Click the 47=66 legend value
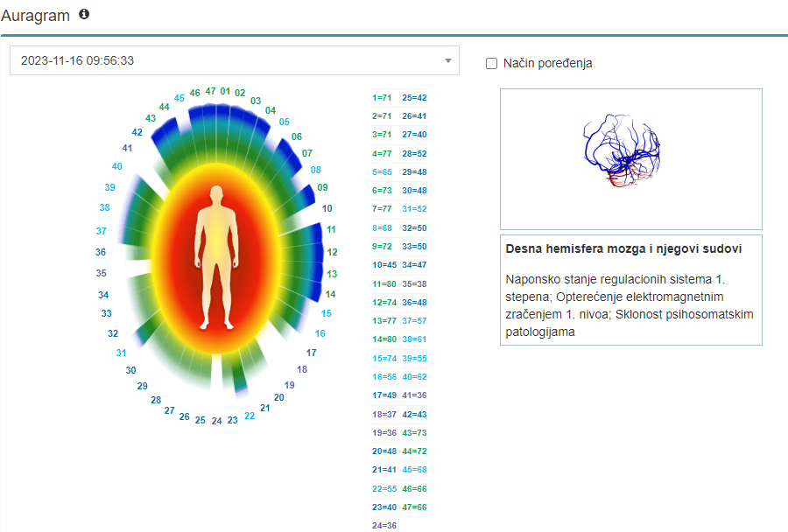 [x=414, y=507]
